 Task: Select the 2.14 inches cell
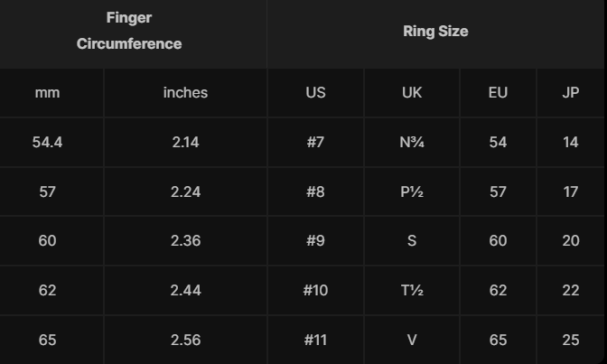click(185, 142)
